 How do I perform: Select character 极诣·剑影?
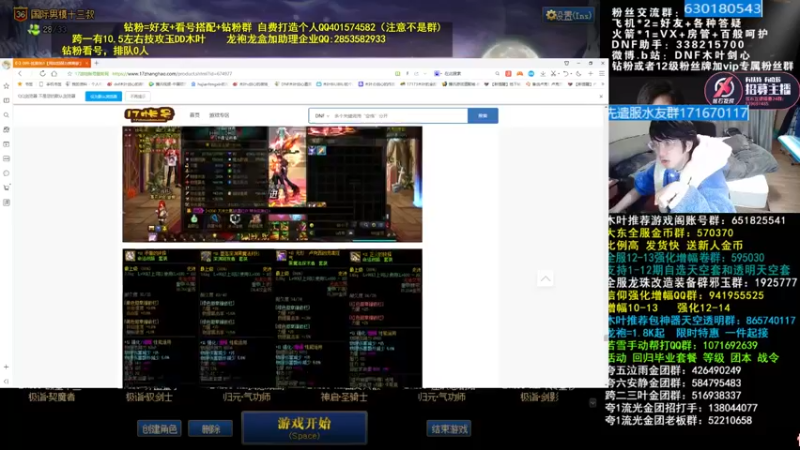pyautogui.click(x=539, y=397)
